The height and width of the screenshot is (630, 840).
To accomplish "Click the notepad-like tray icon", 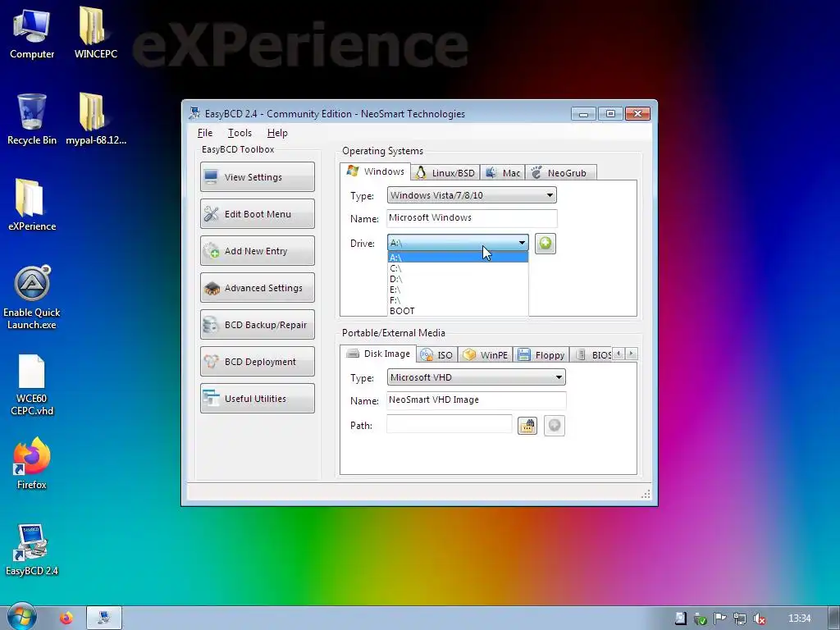I will coord(680,619).
